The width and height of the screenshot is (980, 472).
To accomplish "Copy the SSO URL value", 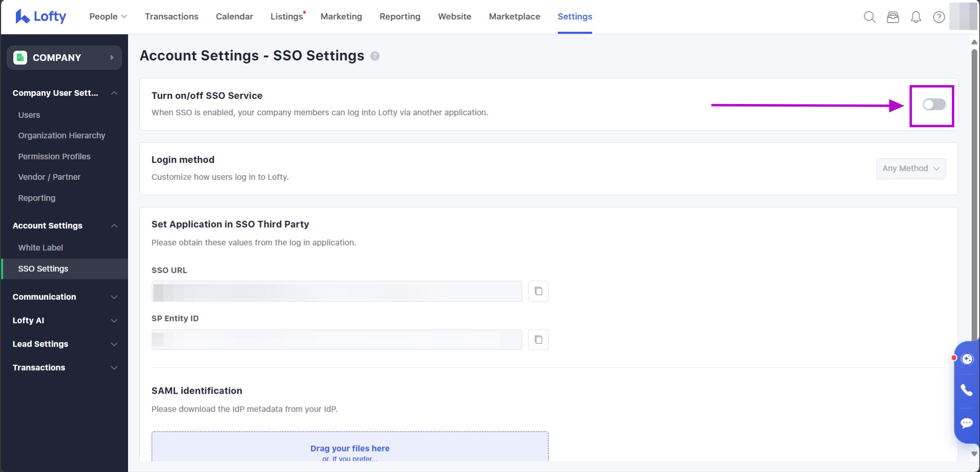I will [538, 291].
